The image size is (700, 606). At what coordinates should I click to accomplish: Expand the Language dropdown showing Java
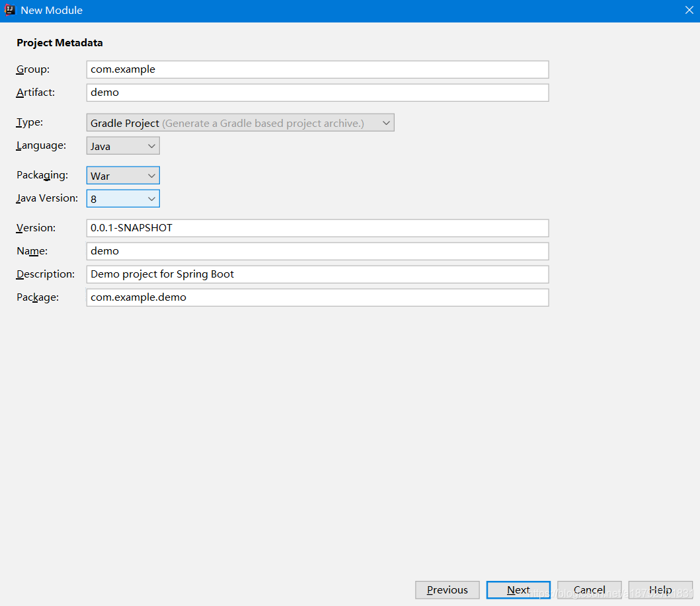tap(123, 146)
